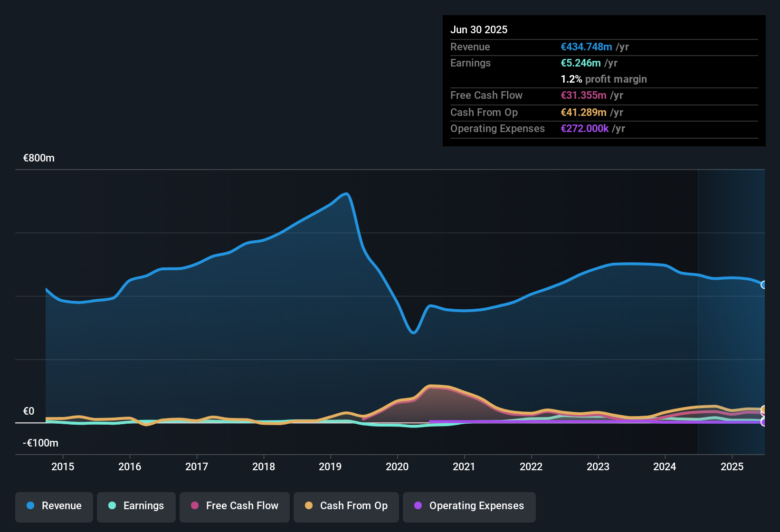Toggle the Operating Expenses series visibility

(x=469, y=507)
